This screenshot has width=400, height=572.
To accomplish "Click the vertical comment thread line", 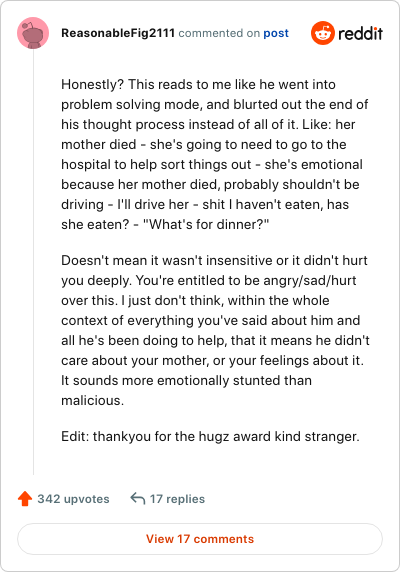I will coord(33,262).
